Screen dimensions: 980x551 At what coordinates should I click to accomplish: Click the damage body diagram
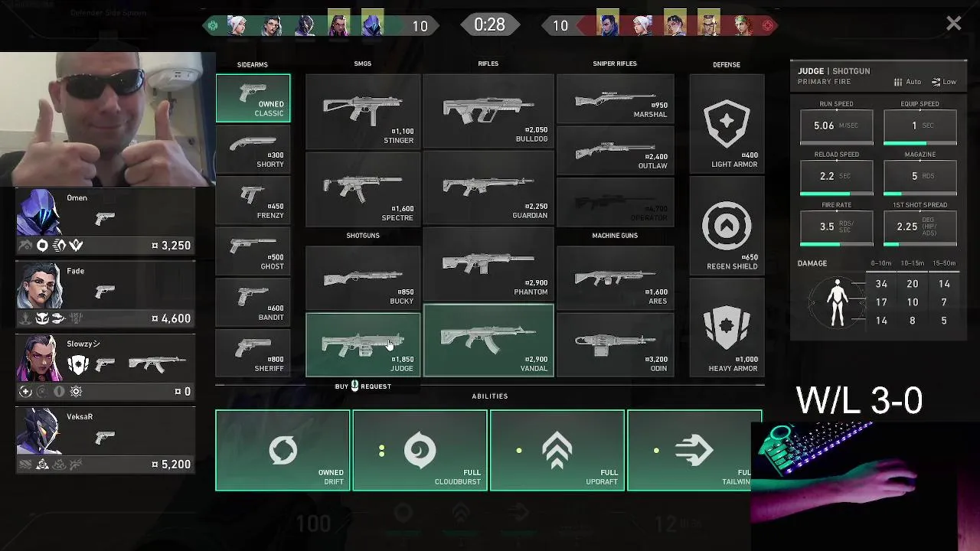838,302
